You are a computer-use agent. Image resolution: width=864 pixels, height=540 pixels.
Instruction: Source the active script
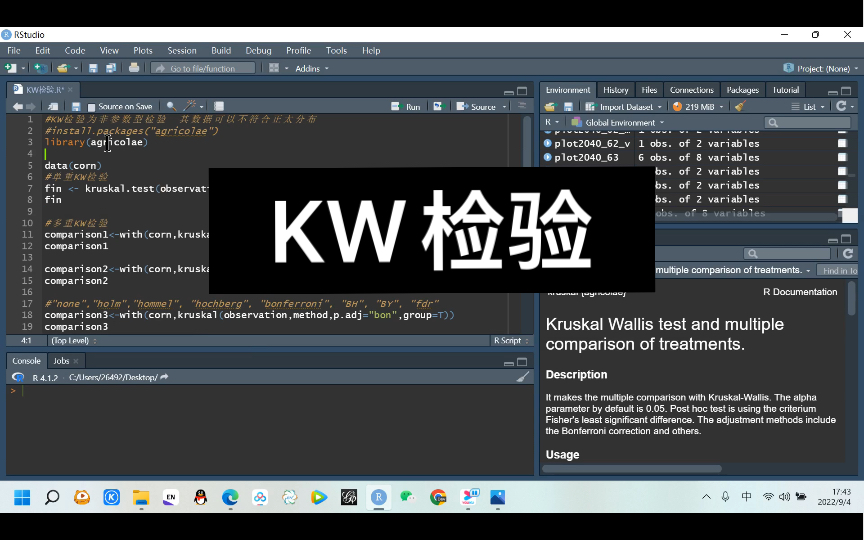tap(477, 106)
